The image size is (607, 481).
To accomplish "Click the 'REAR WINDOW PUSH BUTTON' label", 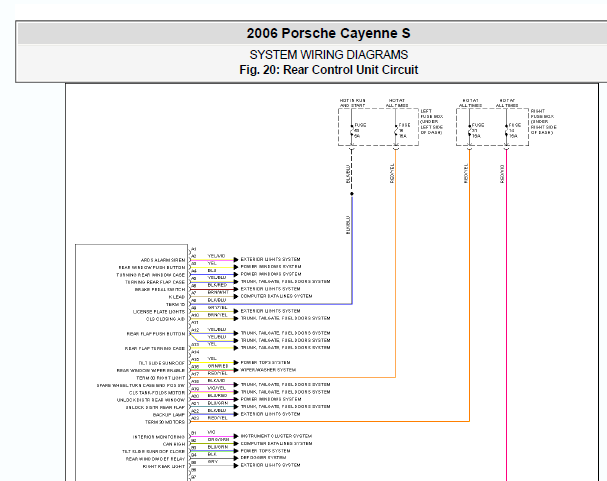I will click(x=152, y=267).
